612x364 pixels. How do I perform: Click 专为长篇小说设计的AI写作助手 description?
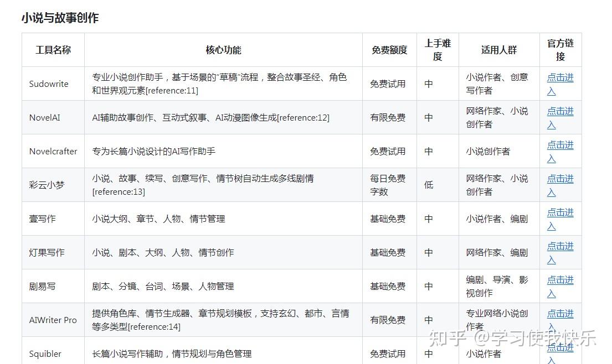[x=153, y=151]
